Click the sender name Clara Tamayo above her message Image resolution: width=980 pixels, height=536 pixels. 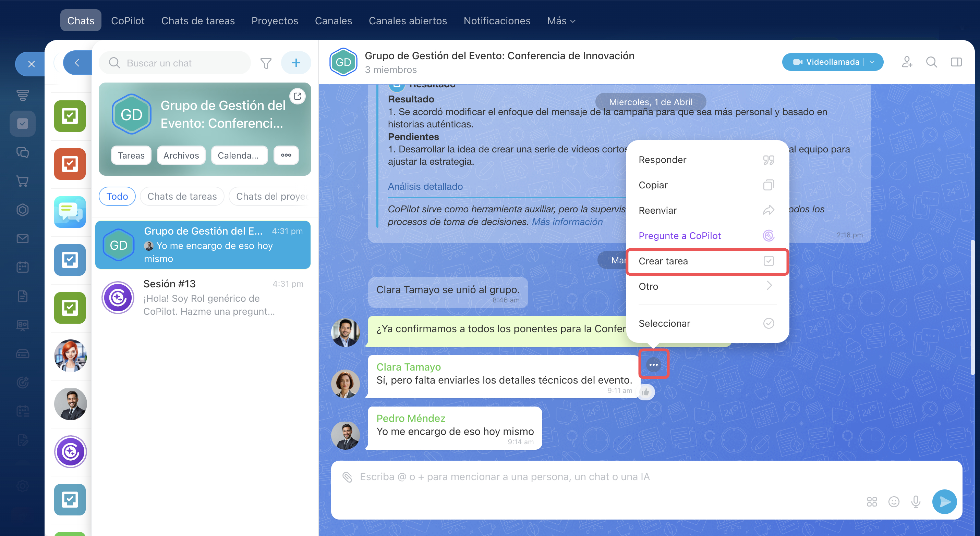point(409,367)
